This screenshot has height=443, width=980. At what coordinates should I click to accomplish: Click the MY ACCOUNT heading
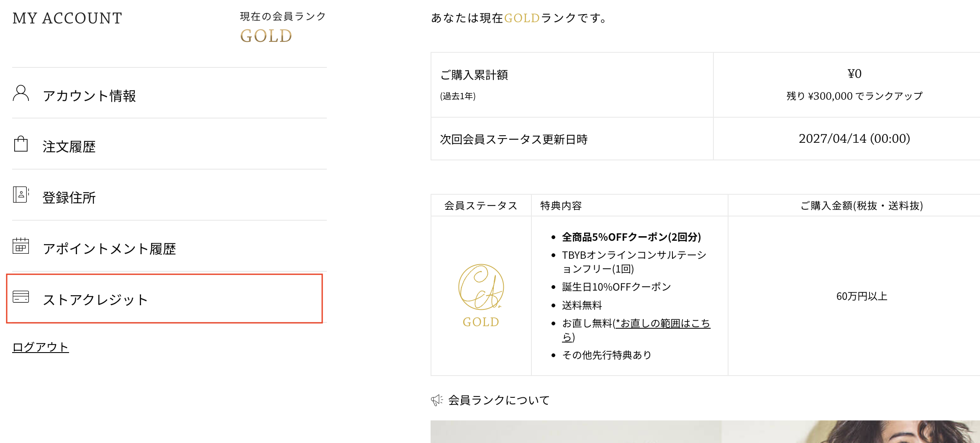[67, 18]
